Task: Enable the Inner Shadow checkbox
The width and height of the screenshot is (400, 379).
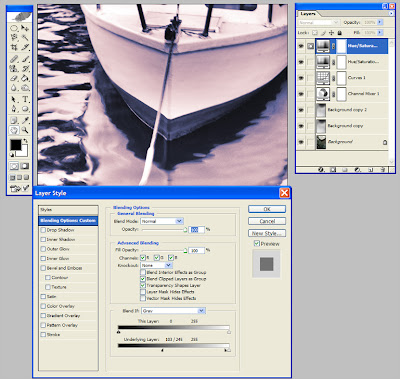Action: [43, 239]
